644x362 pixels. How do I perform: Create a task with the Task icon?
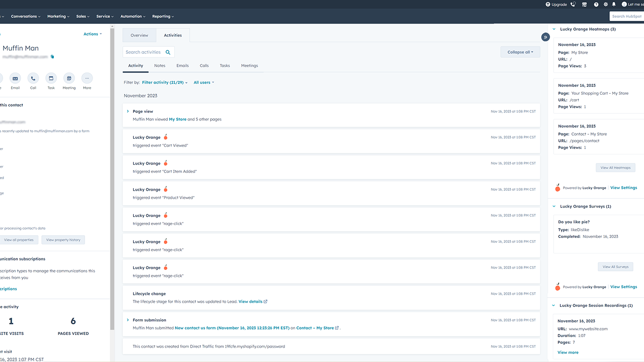pyautogui.click(x=51, y=79)
